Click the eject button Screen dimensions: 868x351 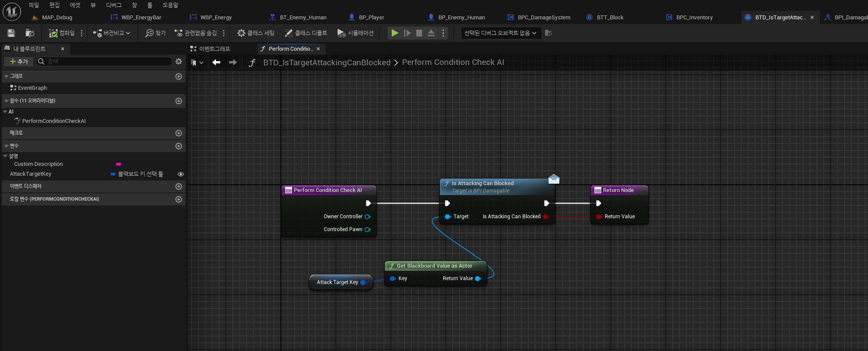pyautogui.click(x=431, y=33)
